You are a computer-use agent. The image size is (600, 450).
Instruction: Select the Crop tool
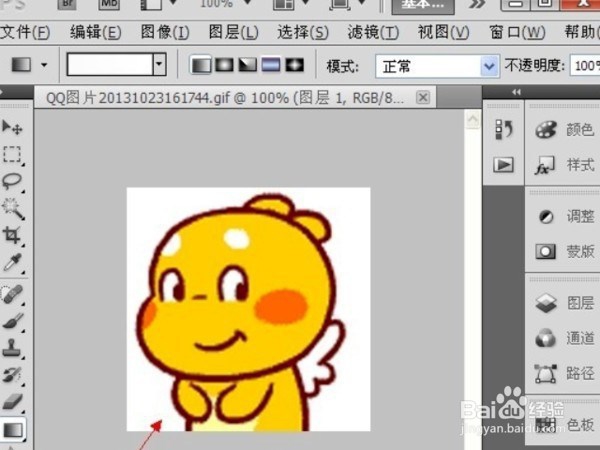point(12,235)
